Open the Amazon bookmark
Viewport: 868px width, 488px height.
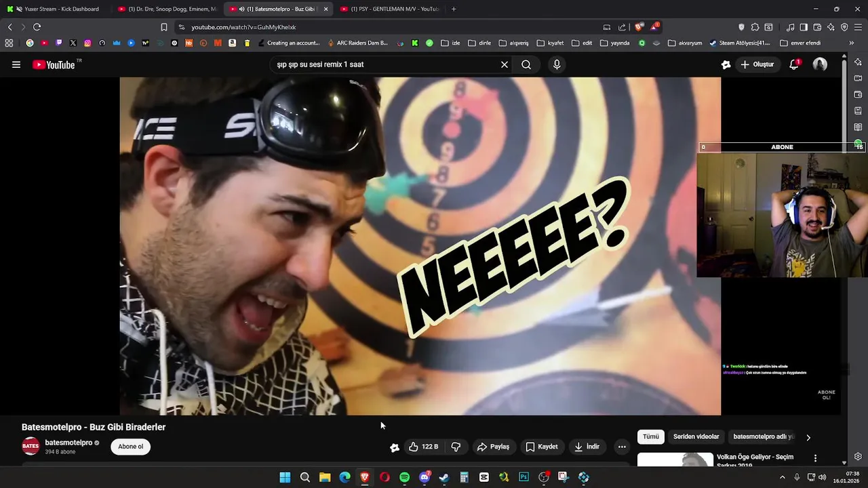232,43
